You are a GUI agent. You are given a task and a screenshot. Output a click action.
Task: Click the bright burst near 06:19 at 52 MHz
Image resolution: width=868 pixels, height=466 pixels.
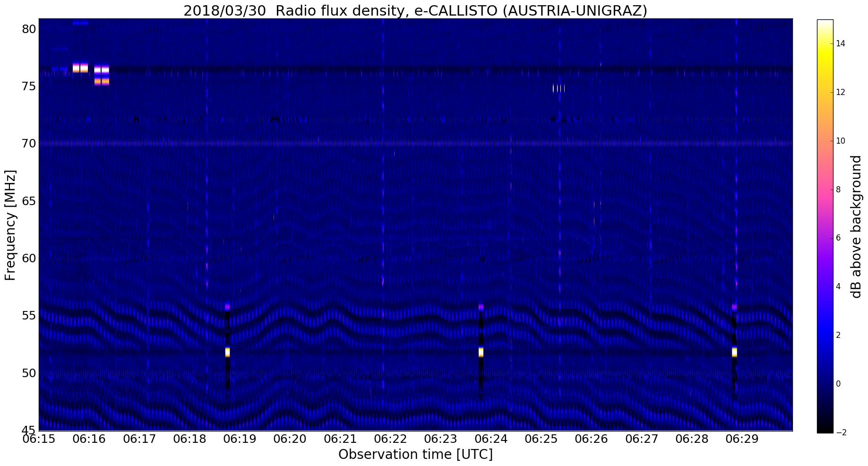(227, 352)
